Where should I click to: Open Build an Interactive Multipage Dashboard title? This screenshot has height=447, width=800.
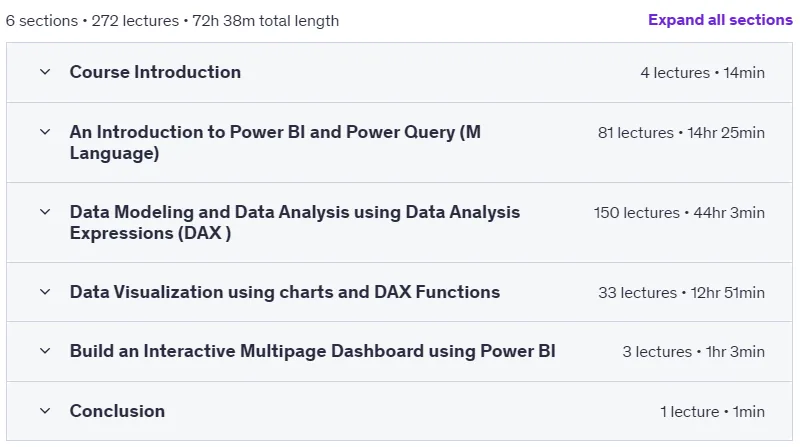(x=312, y=351)
